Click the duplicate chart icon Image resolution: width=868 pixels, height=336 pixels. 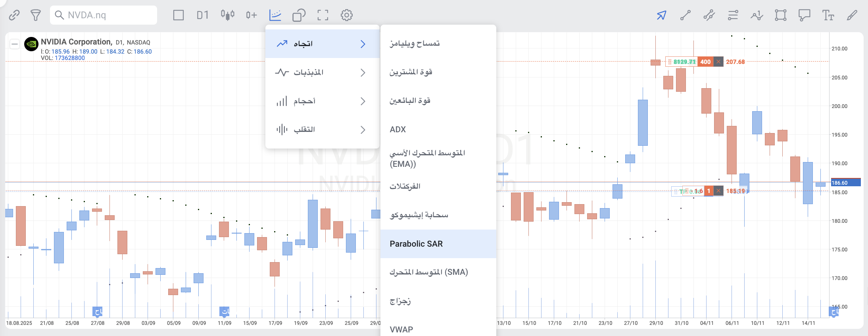(x=299, y=15)
